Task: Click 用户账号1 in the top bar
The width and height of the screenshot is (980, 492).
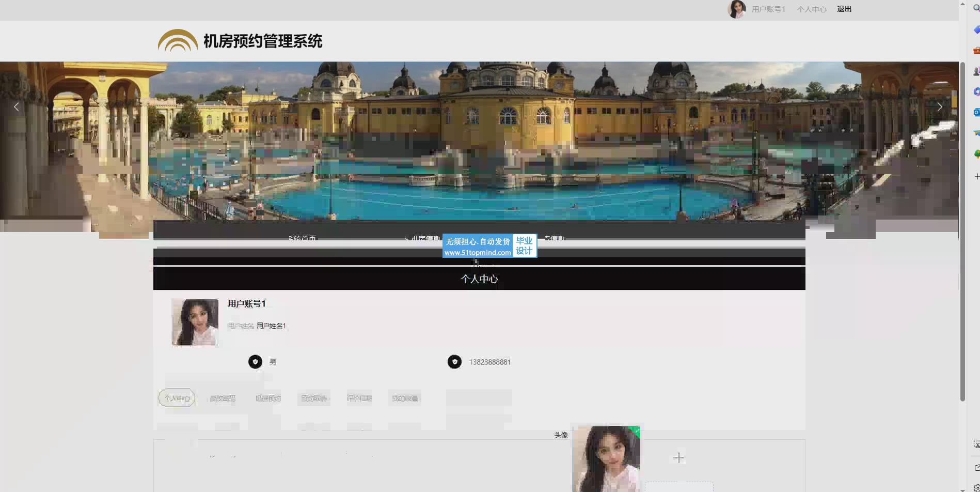Action: (x=768, y=9)
